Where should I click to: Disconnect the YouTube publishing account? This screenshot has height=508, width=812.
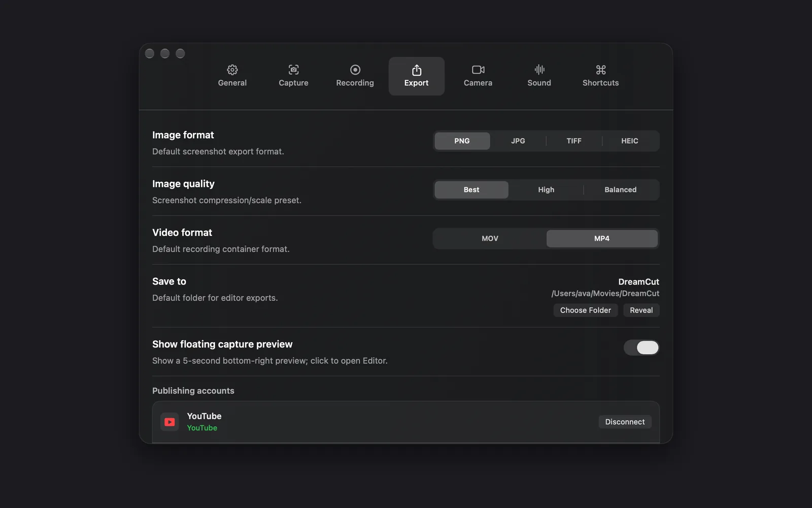(x=625, y=422)
